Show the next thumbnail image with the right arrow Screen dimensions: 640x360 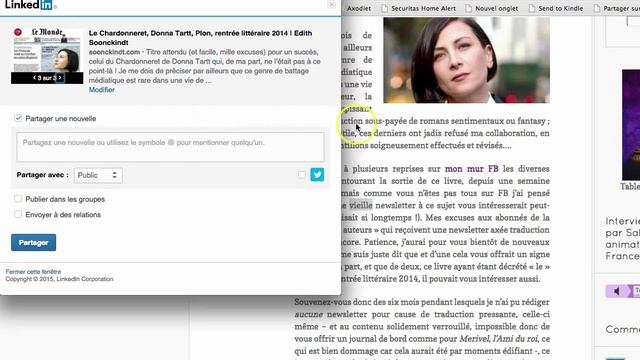[60, 78]
